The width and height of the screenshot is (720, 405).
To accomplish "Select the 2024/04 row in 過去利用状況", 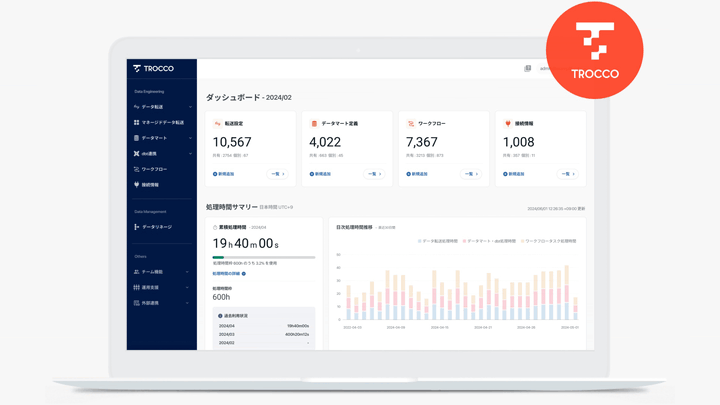I will click(263, 326).
